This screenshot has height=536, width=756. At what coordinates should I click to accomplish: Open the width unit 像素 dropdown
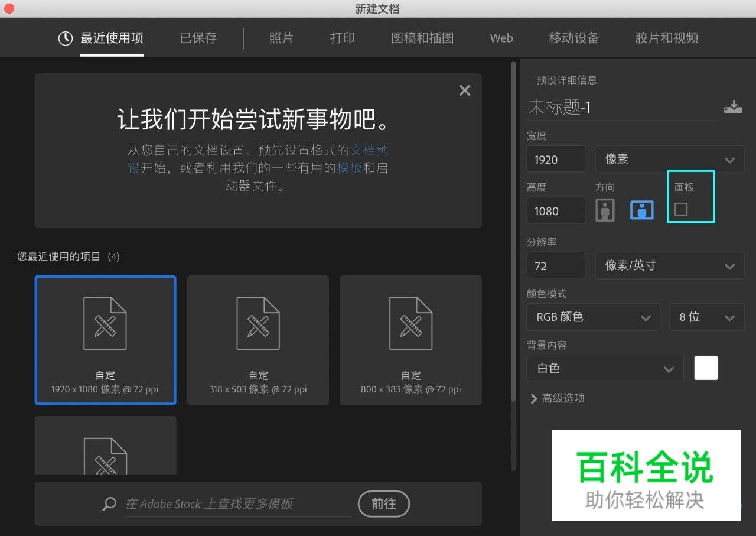point(669,160)
